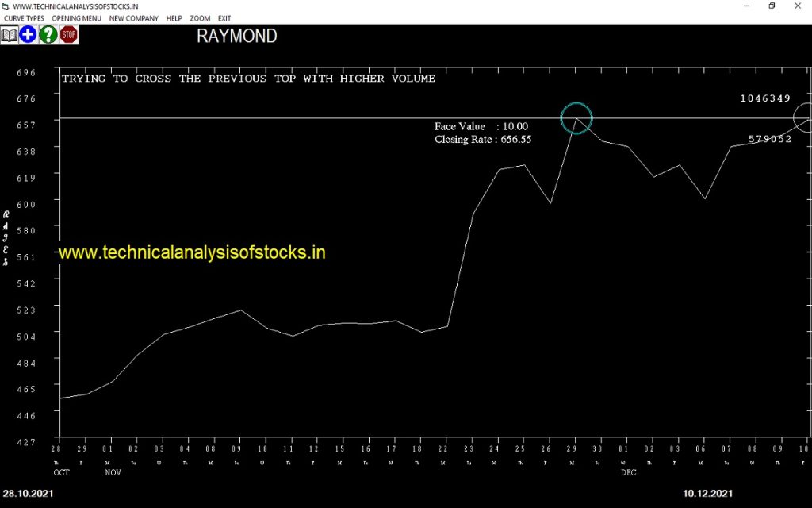Open the OPENING MENU item
812x508 pixels.
76,18
